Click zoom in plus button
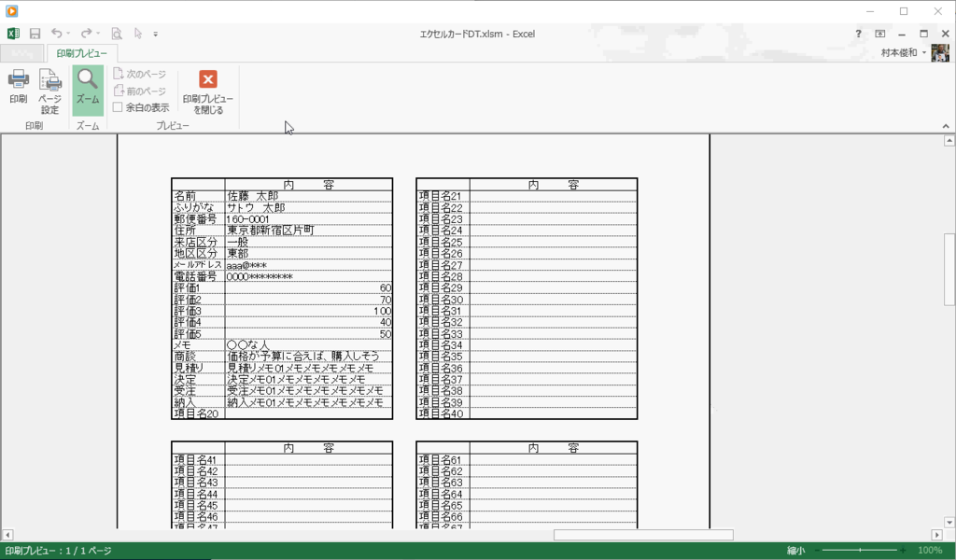Viewport: 956px width, 560px height. (903, 551)
